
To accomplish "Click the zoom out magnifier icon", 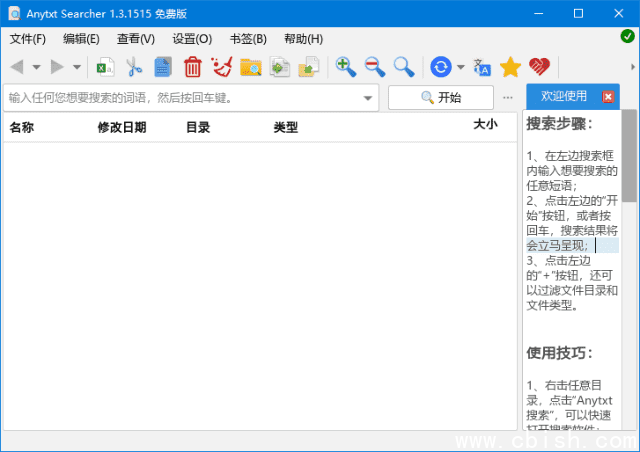I will pyautogui.click(x=375, y=67).
